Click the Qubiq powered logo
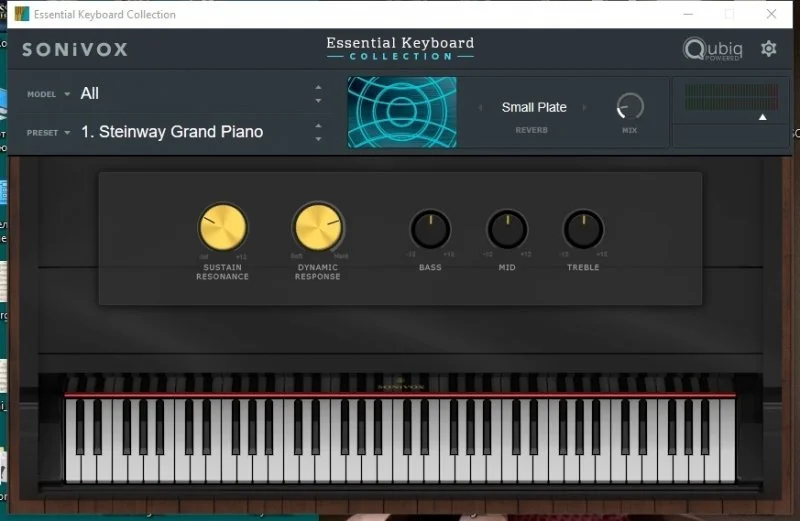 tap(713, 49)
